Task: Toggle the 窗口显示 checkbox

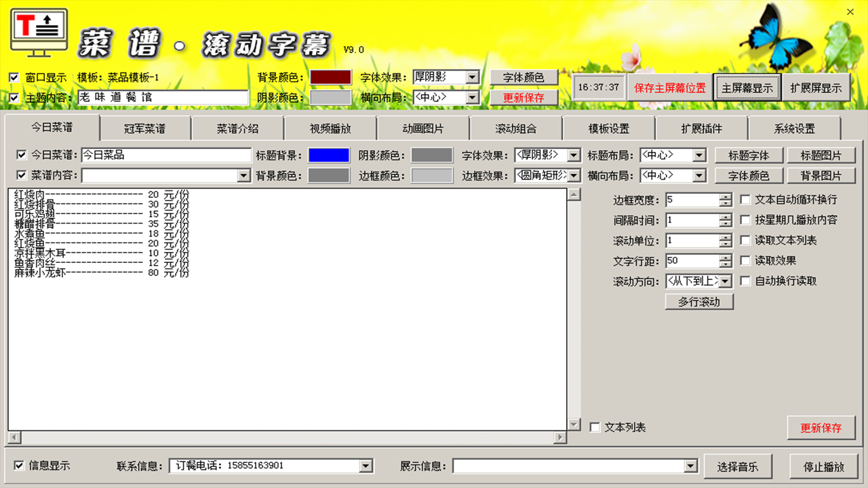Action: [x=13, y=77]
